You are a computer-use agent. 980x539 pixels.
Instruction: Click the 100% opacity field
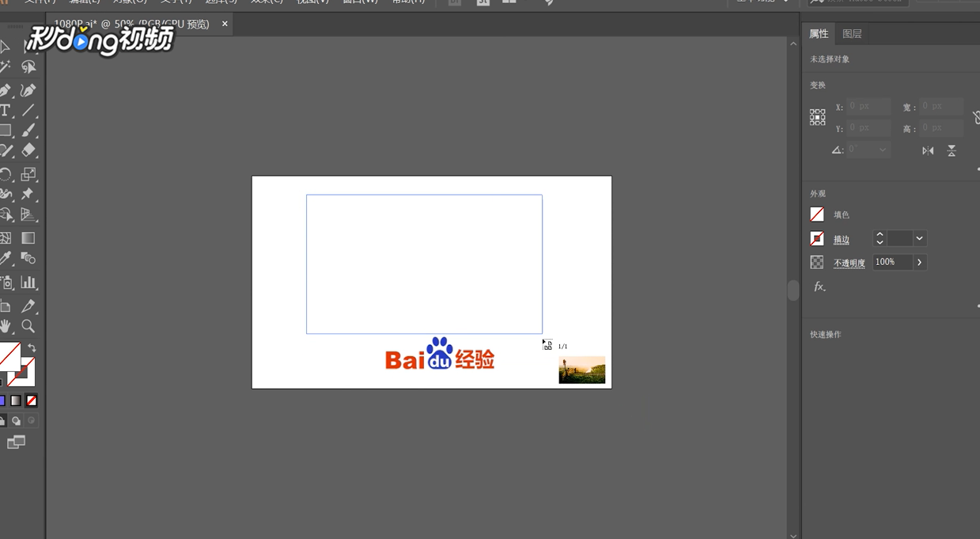(x=892, y=262)
